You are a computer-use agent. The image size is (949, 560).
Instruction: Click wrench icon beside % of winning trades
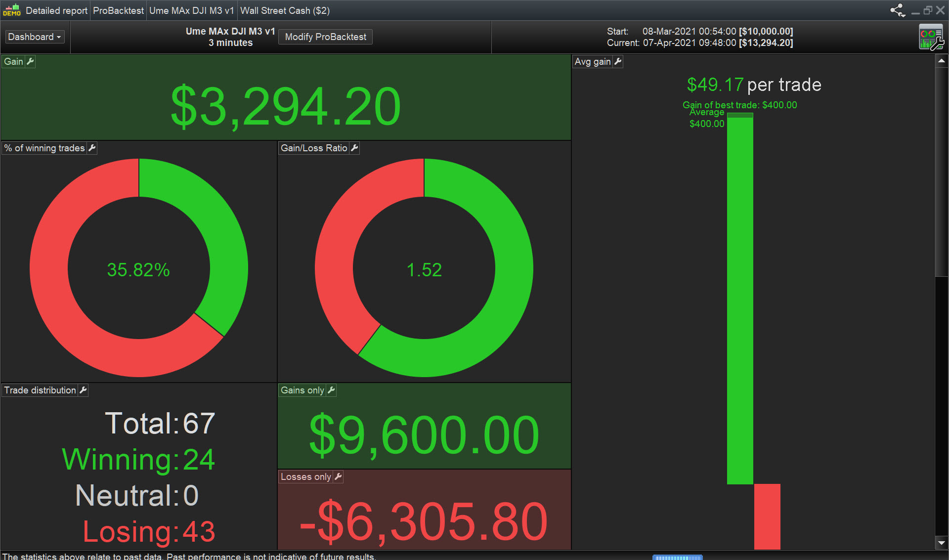[92, 148]
